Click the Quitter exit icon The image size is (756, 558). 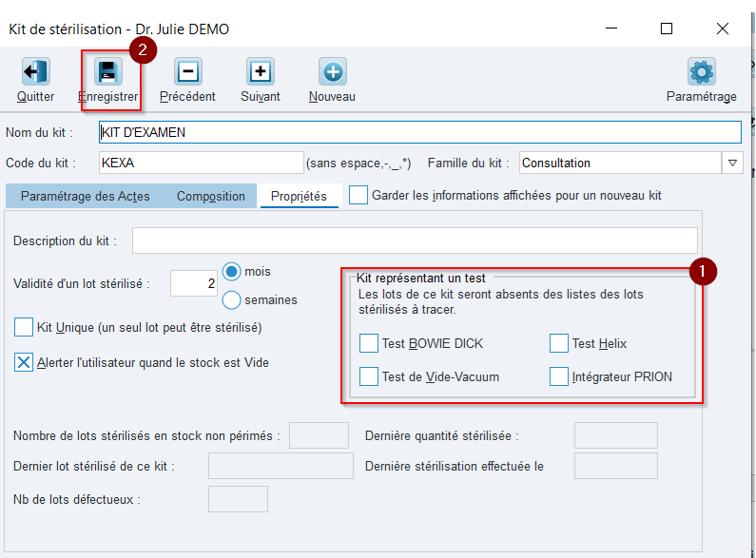coord(36,72)
